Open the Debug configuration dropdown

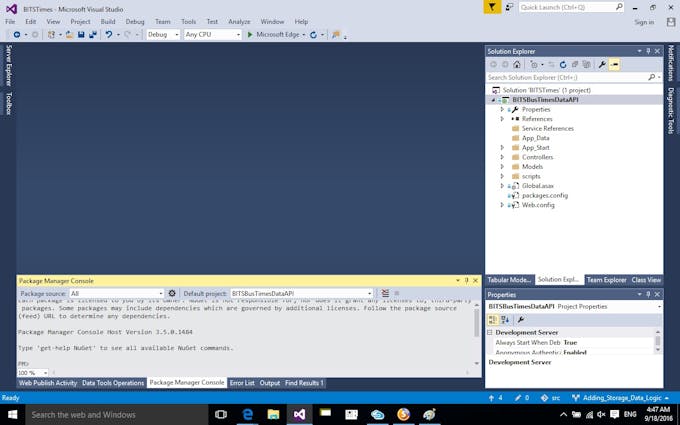coord(162,34)
